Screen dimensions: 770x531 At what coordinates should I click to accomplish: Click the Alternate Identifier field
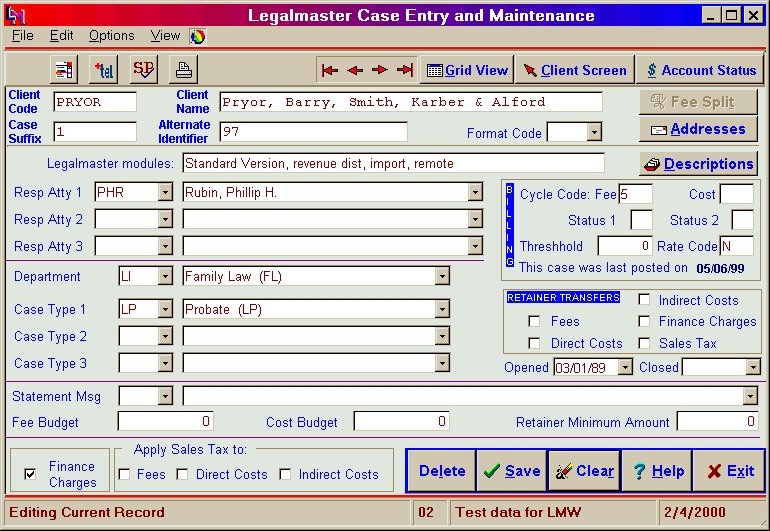tap(313, 132)
